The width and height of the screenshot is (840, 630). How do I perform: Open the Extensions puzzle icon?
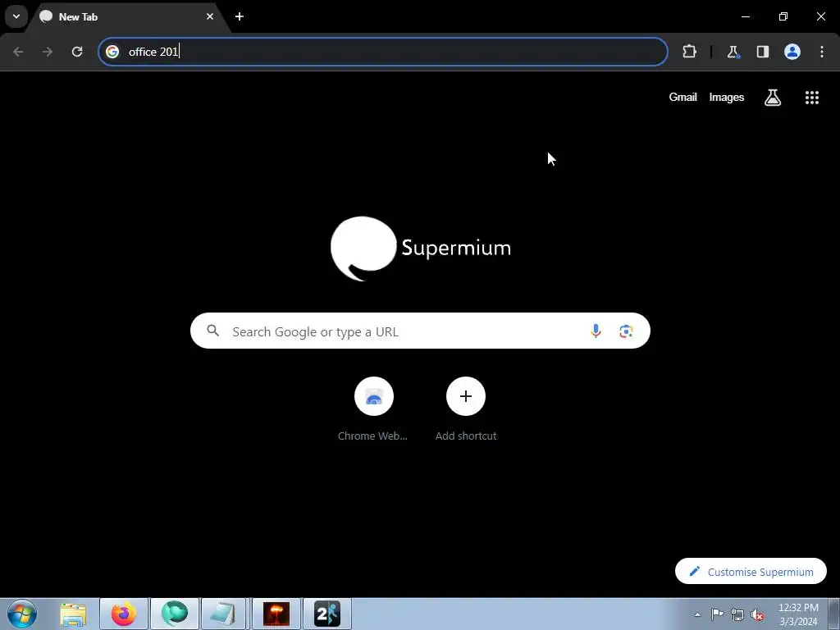(689, 52)
